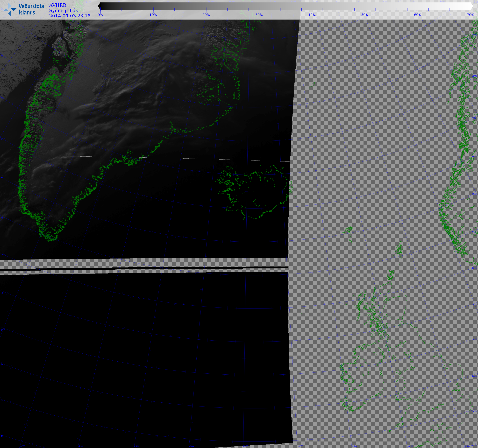Viewport: 478px width, 448px height.
Task: Click the right arrow tip of grayscale bar
Action: [472, 6]
